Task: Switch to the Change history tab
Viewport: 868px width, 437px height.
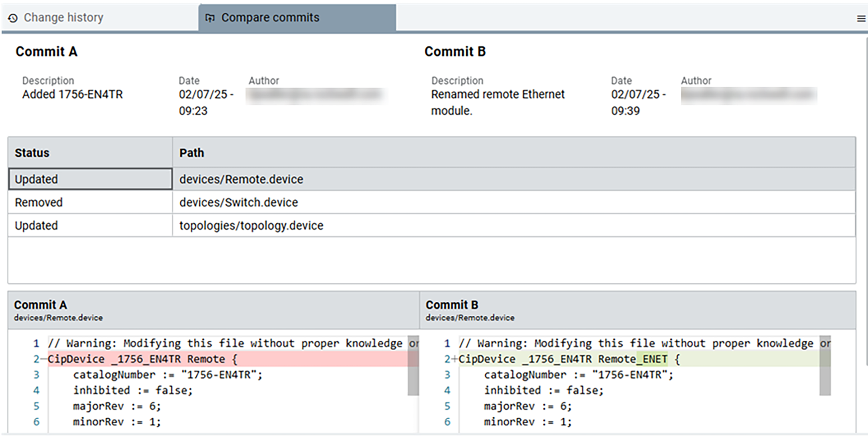Action: (100, 18)
